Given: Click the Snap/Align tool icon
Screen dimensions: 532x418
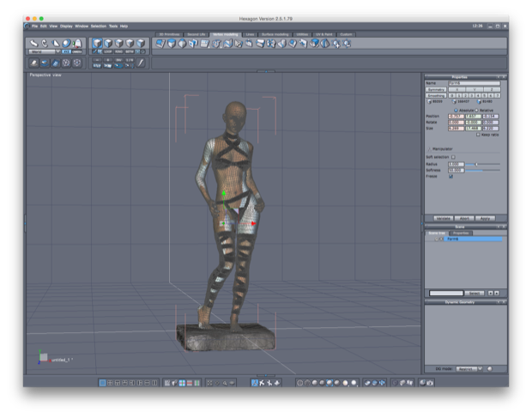Looking at the screenshot, I should click(x=77, y=44).
